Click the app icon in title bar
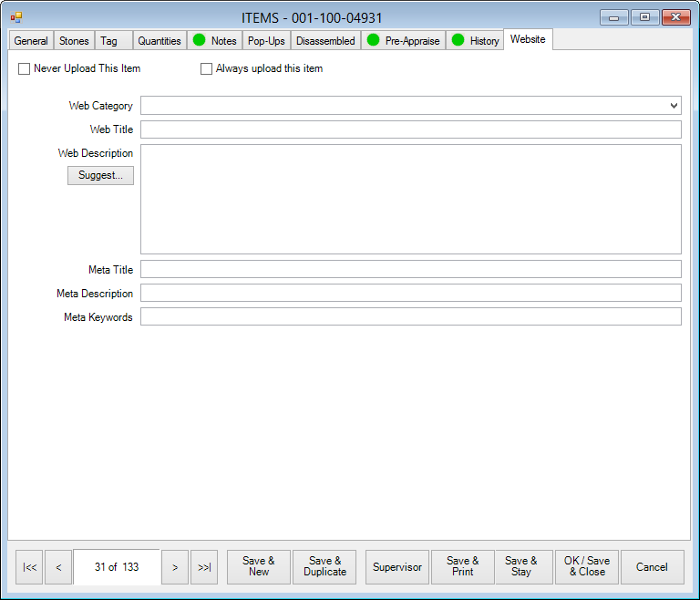This screenshot has height=600, width=700. [16, 17]
